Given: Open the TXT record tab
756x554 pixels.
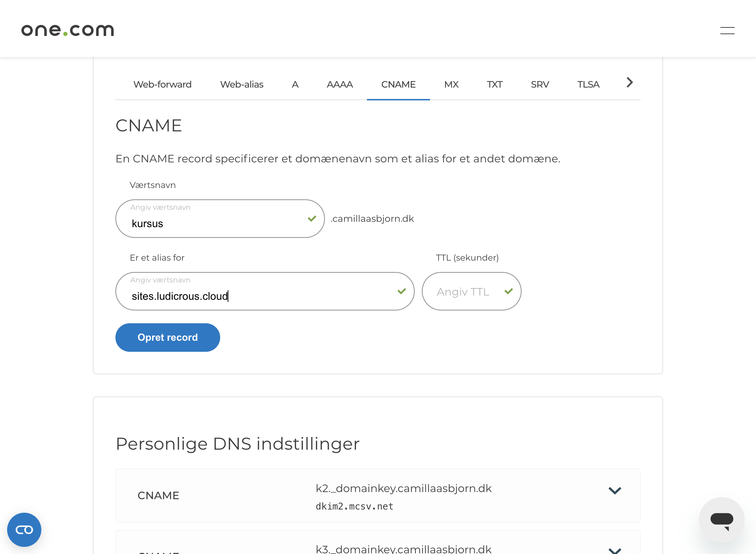Looking at the screenshot, I should click(x=494, y=84).
